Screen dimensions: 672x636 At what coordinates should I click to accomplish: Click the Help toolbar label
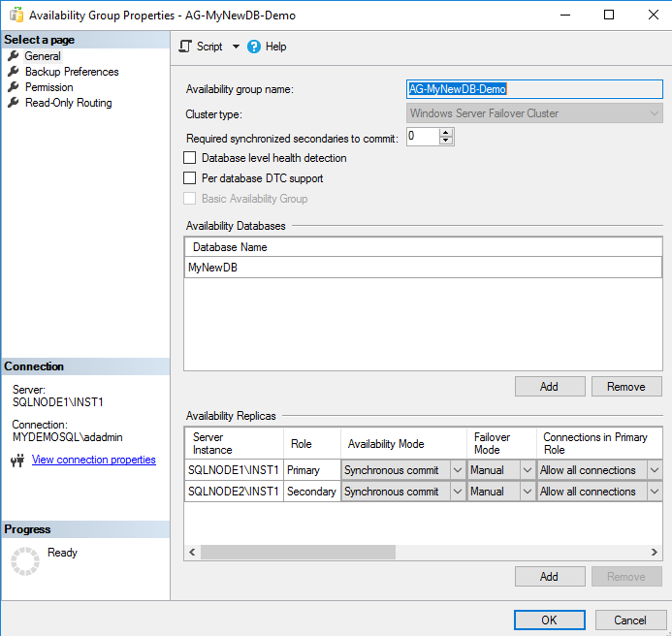point(275,47)
